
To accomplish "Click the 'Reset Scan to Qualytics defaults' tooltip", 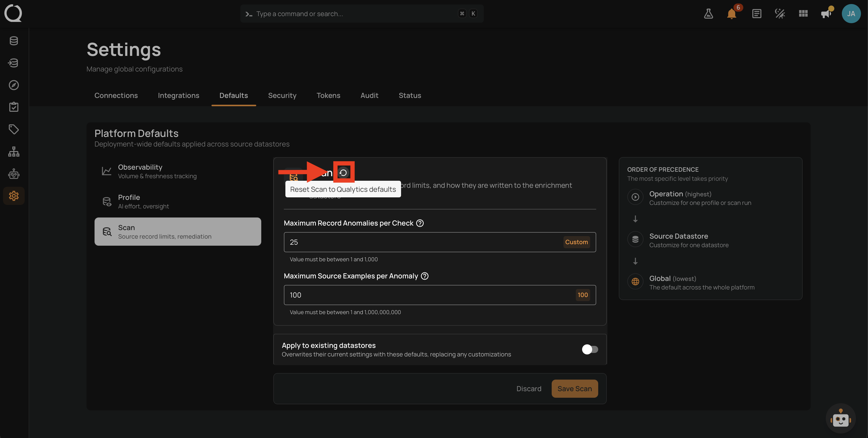I will pyautogui.click(x=343, y=189).
